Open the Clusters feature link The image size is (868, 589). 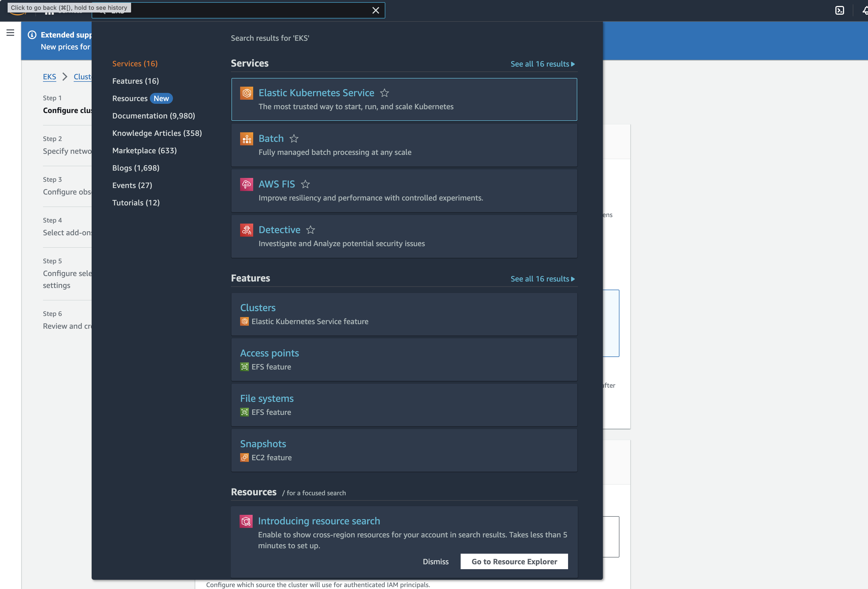click(x=258, y=308)
